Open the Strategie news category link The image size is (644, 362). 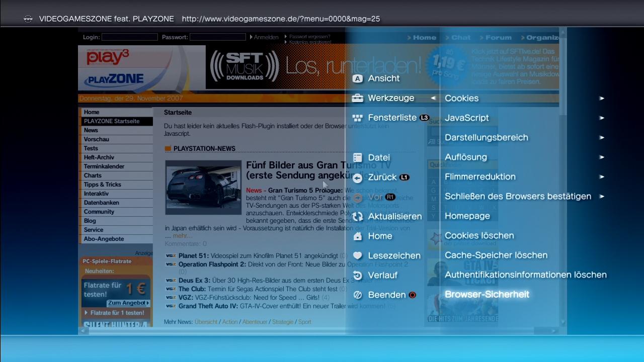(283, 322)
